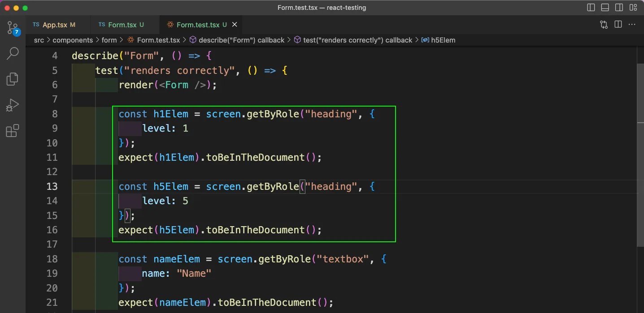644x313 pixels.
Task: Click line number 4 in the gutter
Action: click(55, 56)
